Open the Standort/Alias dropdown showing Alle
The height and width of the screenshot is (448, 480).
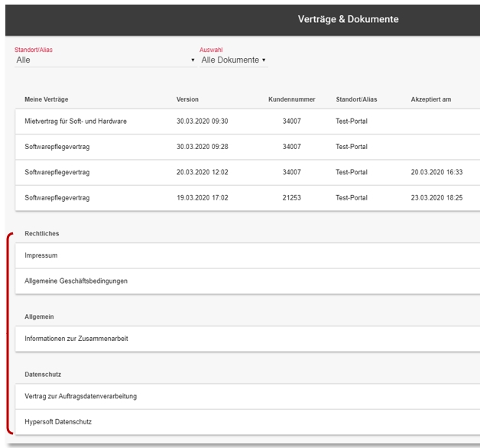[x=105, y=60]
